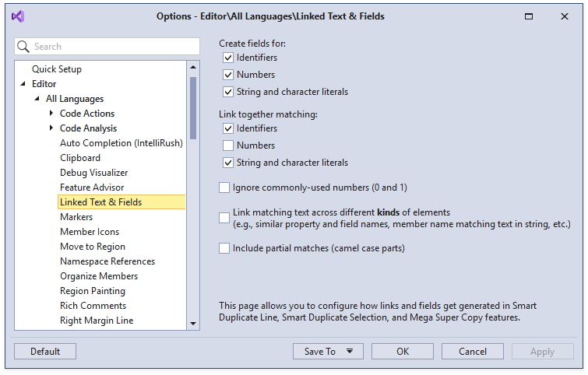
Task: Click the Visual Studio logo icon
Action: coord(18,16)
